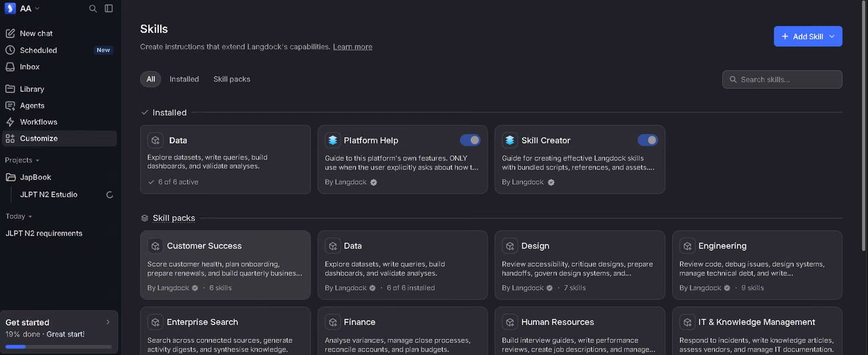868x355 pixels.
Task: Click the Customer Success pack cube icon
Action: (156, 246)
